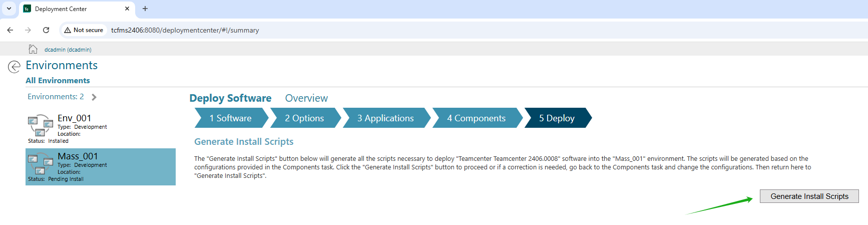This screenshot has width=868, height=225.
Task: Open the browser tab search dropdown
Action: coord(9,9)
